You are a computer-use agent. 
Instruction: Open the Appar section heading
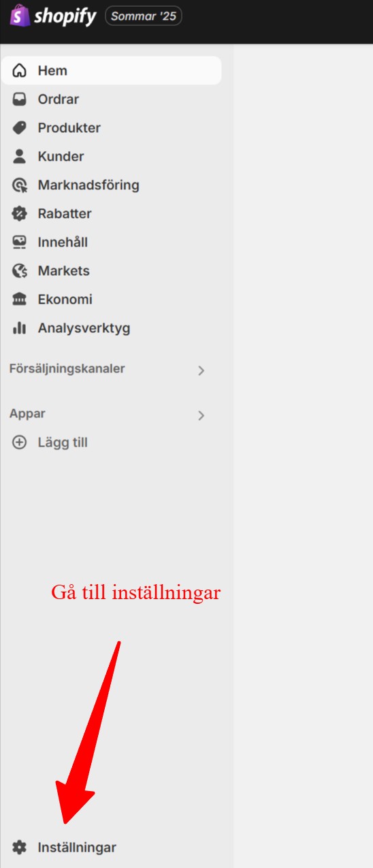tap(27, 413)
